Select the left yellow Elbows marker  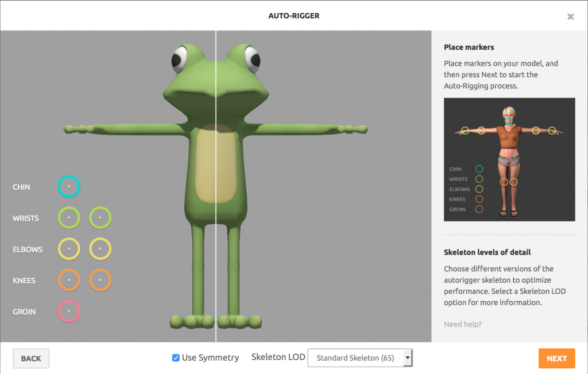[69, 249]
